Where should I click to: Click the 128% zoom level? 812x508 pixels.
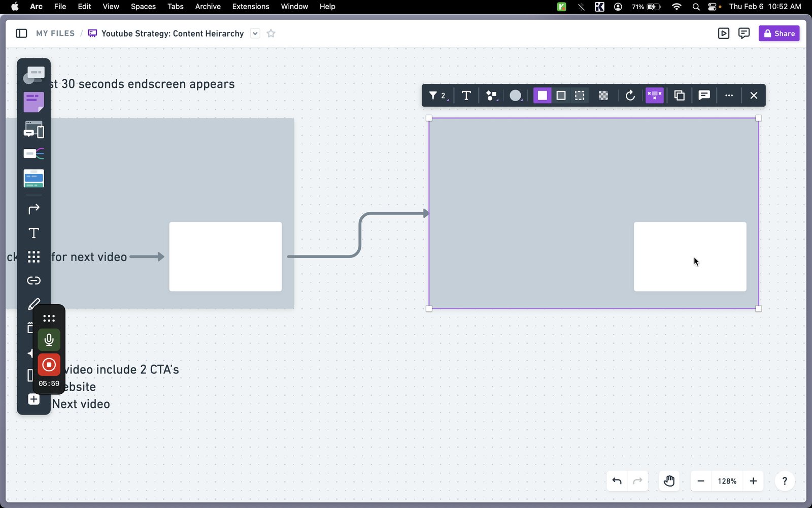click(727, 481)
